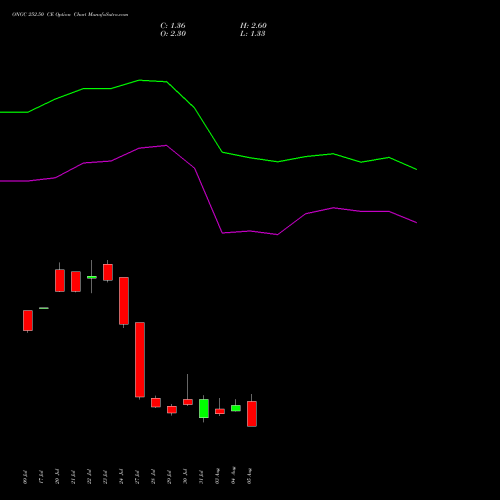The width and height of the screenshot is (500, 500).
Task: Click the small green doji candle above 22 Jul
Action: tap(92, 277)
